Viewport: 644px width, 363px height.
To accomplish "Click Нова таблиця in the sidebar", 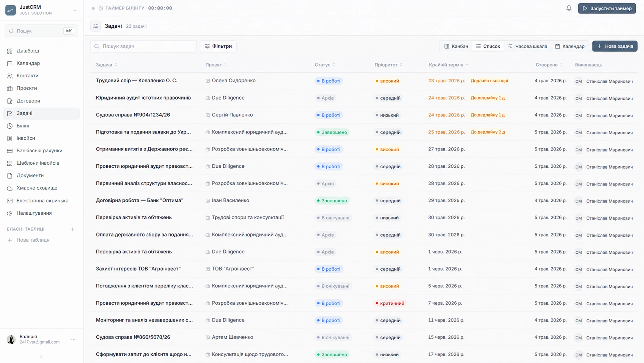I will [x=28, y=240].
